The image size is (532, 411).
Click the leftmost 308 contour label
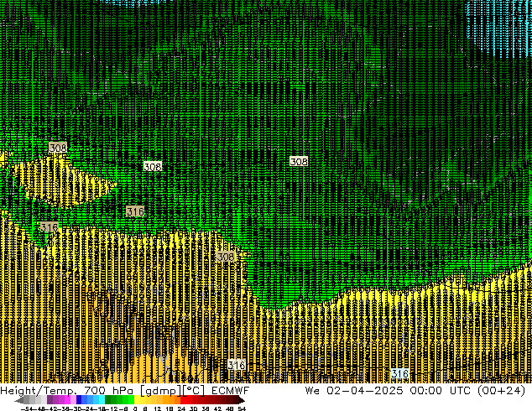pos(58,148)
